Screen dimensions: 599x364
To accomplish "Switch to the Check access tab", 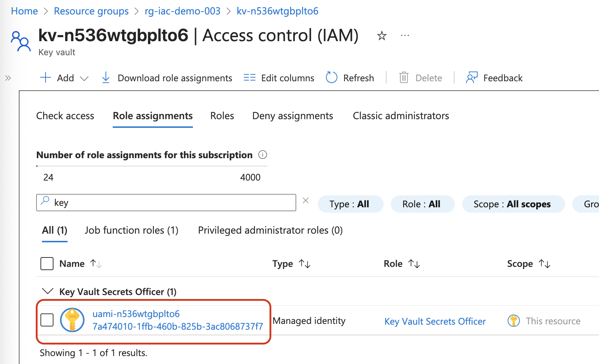I will (65, 116).
